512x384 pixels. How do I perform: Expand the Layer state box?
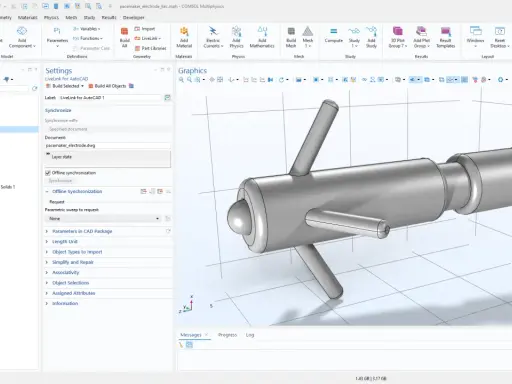point(108,158)
